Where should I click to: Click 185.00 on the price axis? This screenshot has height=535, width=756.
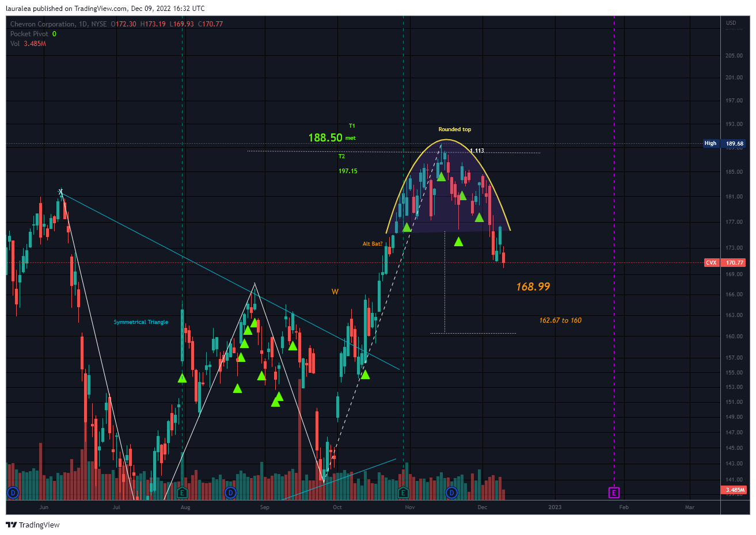(734, 172)
